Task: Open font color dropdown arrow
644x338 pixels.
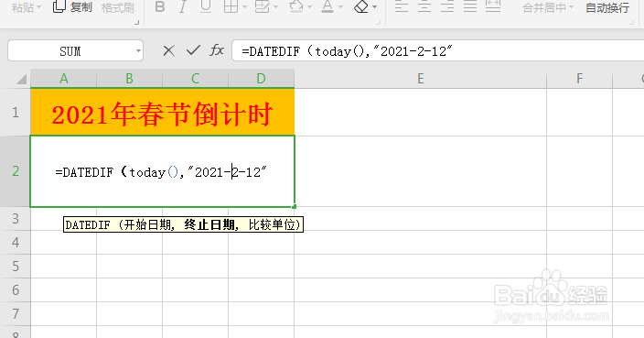Action: (340, 7)
